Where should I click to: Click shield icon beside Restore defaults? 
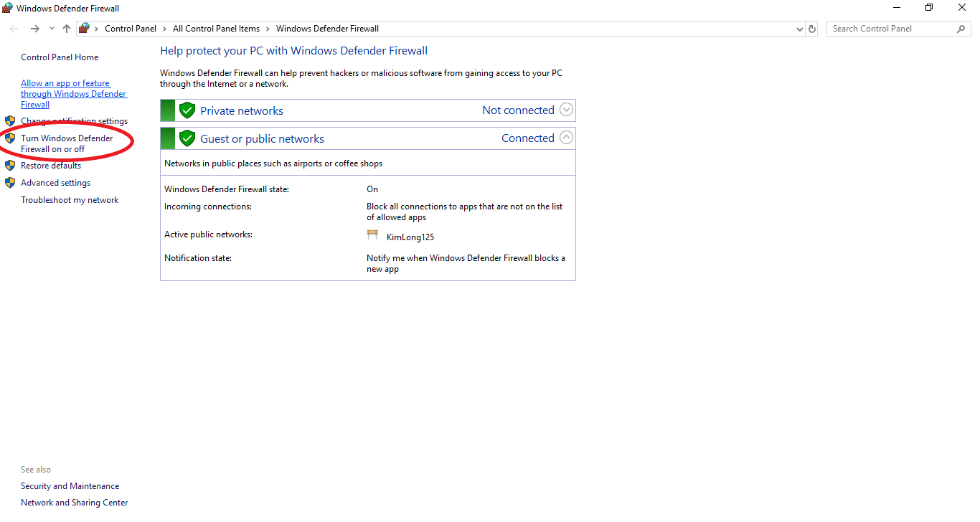coord(10,165)
